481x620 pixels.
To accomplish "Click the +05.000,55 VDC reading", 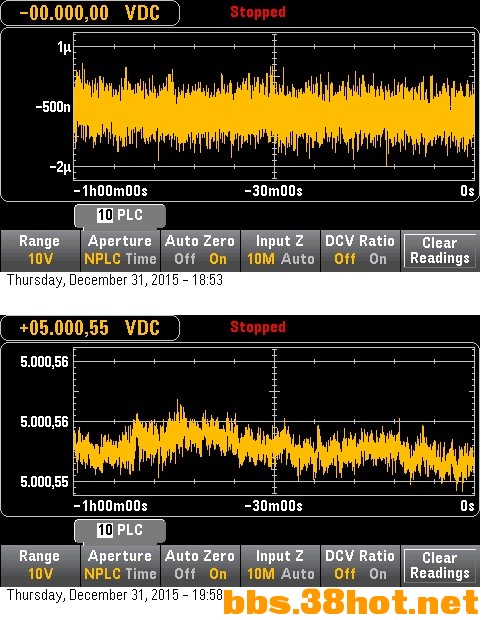I will (89, 328).
